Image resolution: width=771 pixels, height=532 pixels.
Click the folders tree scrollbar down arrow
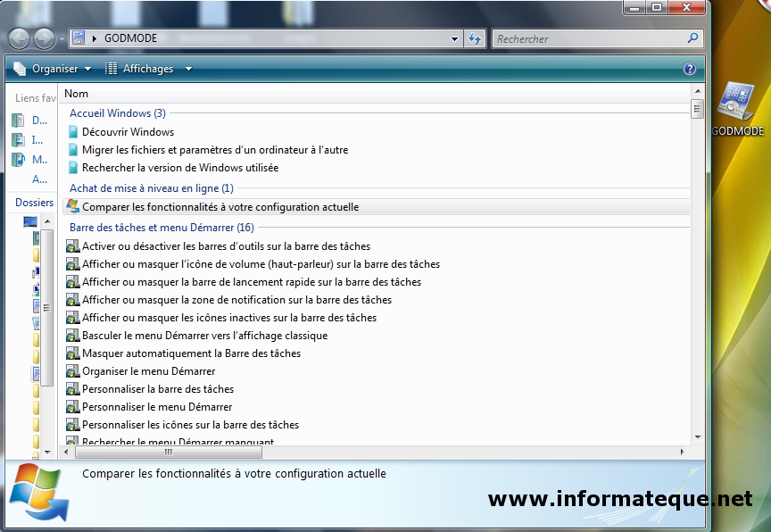47,452
